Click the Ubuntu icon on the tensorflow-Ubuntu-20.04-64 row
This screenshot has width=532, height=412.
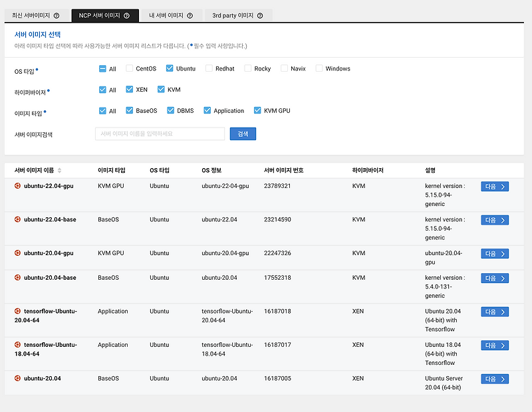tap(18, 311)
